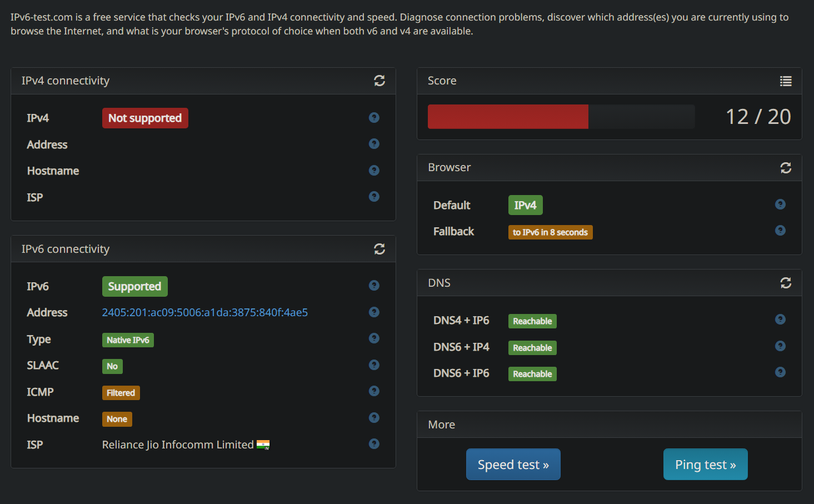The image size is (814, 504).
Task: Open the IPv6 address 2405:201:ac09 link
Action: [205, 312]
